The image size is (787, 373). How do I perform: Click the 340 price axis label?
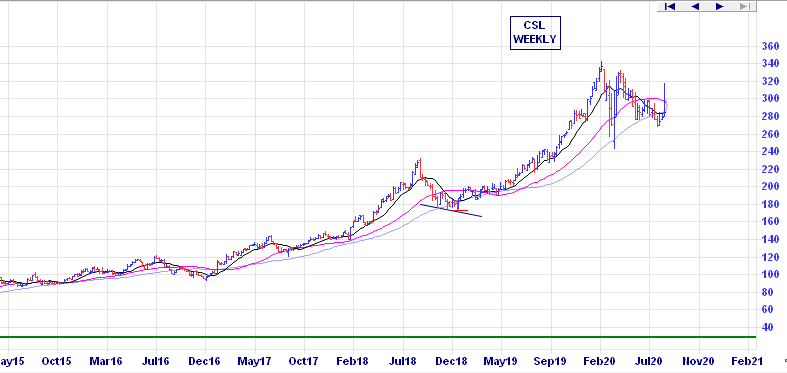(x=770, y=64)
